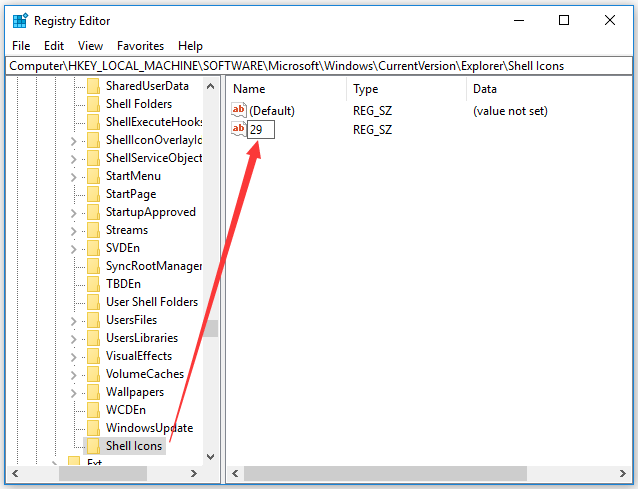Click the value name edit box containing 29
Viewport: 638px width, 489px height.
(x=261, y=129)
